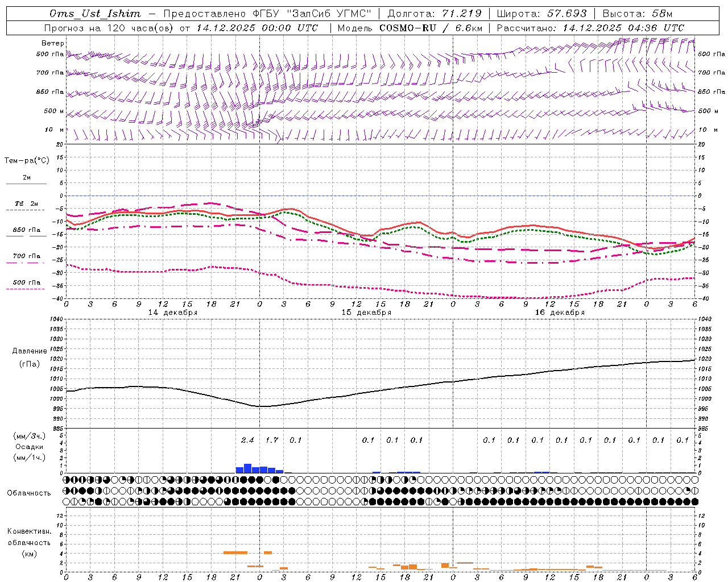Click the Рассчитано: 14.12.2025 04:36 UTC timestamp
Screen dimensions: 728x582
590,28
